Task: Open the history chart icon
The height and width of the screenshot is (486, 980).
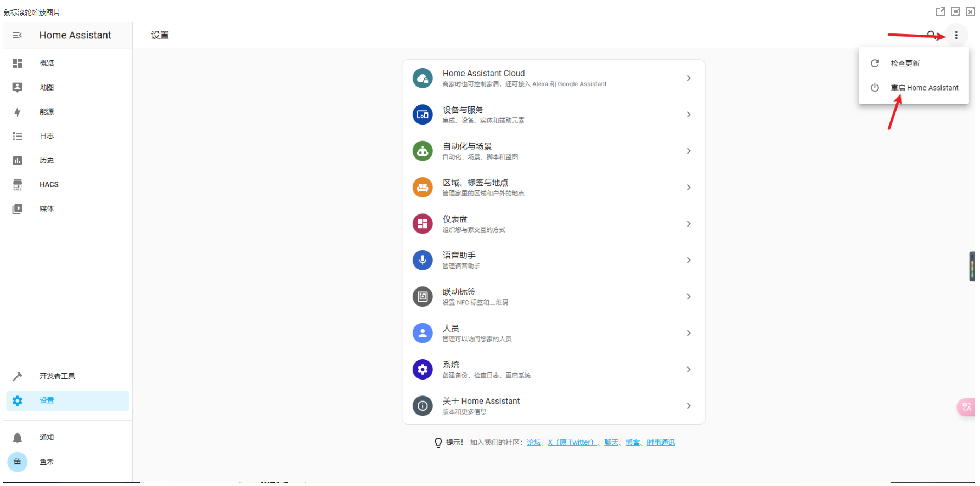Action: tap(18, 160)
